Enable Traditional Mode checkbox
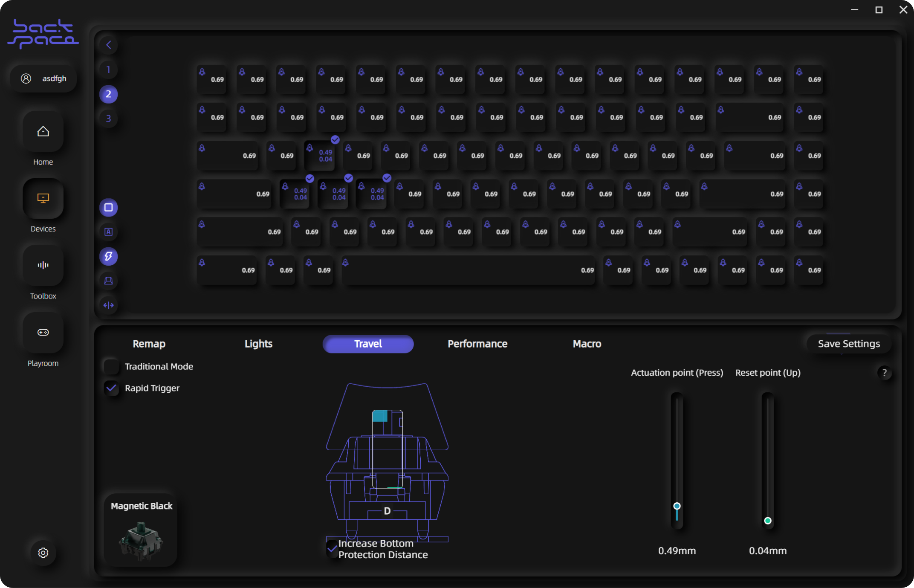 point(112,366)
